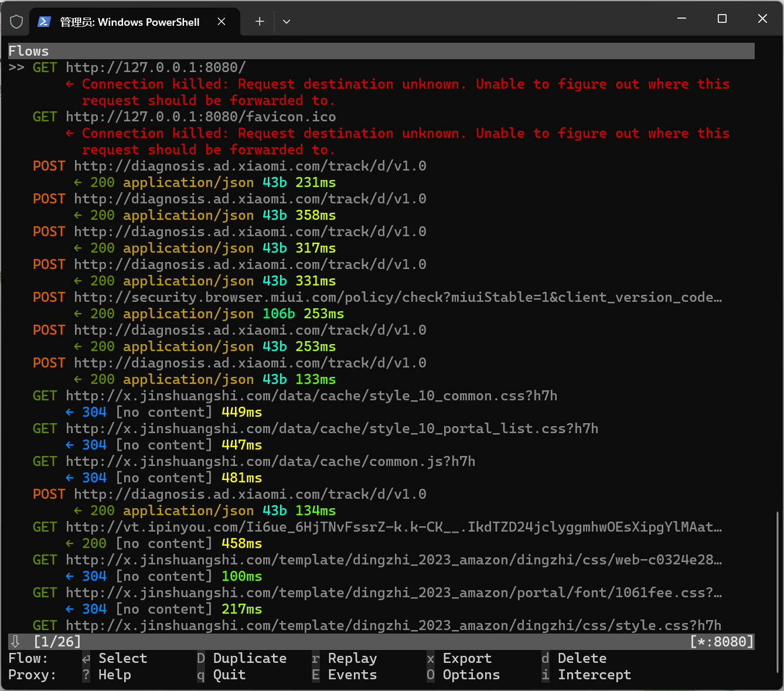
Task: Open a new terminal tab with plus
Action: (260, 22)
